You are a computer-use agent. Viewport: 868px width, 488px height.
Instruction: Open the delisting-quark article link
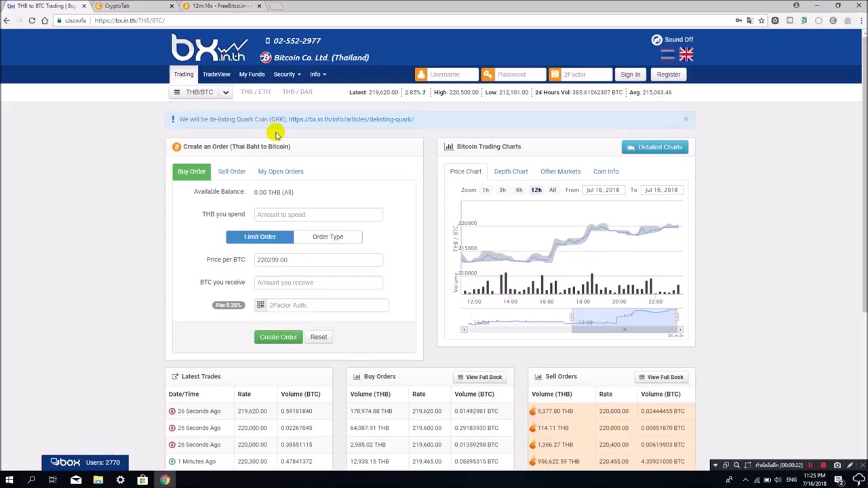(x=351, y=119)
